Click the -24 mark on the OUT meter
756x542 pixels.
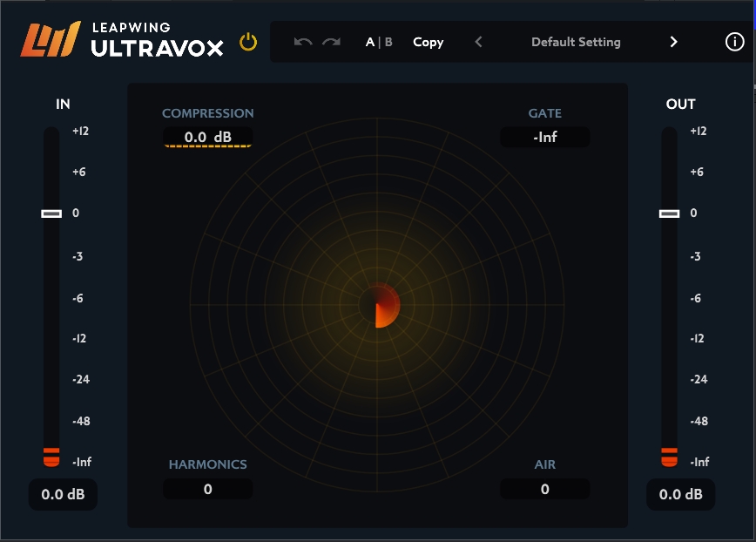pyautogui.click(x=699, y=380)
